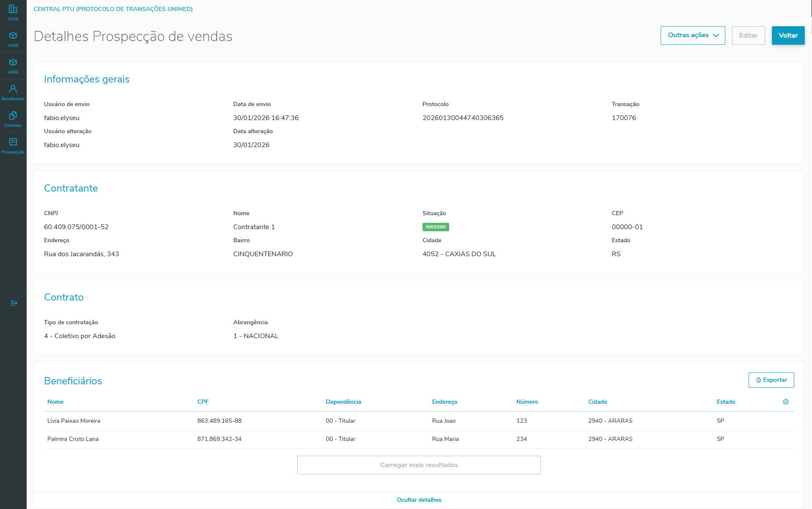This screenshot has height=509, width=812.
Task: Open the Prospecção sidebar section
Action: tap(13, 146)
